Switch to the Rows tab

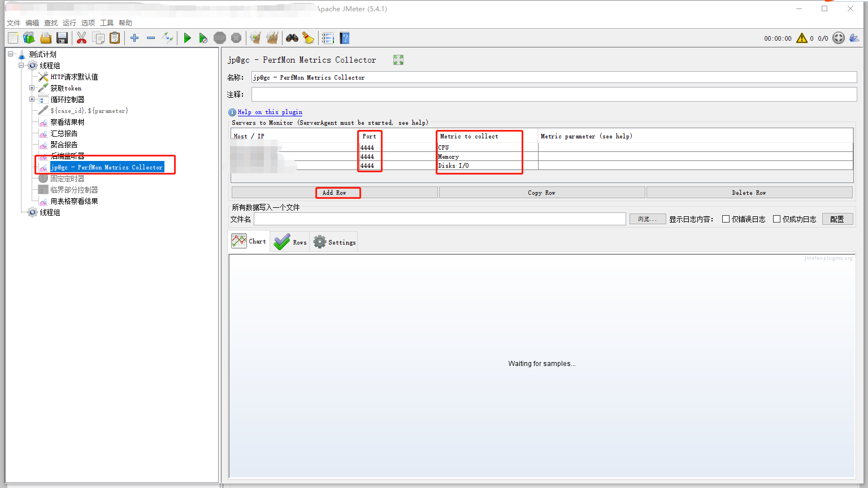pyautogui.click(x=290, y=241)
